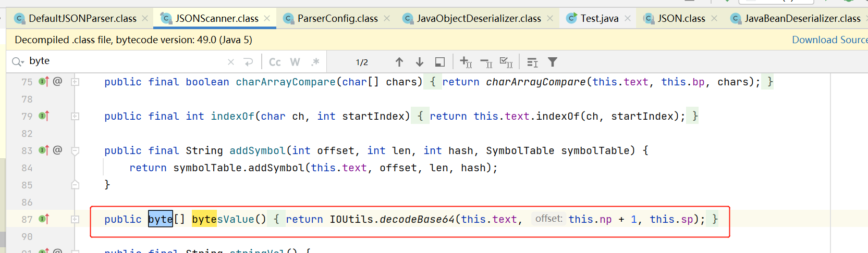Unselect occurrence icon
The height and width of the screenshot is (253, 868).
coord(486,62)
